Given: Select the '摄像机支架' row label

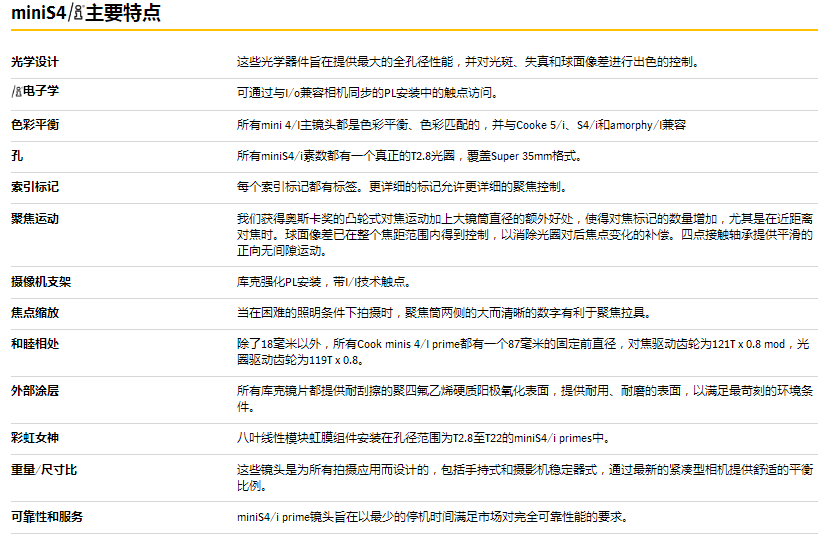Looking at the screenshot, I should pyautogui.click(x=41, y=282).
